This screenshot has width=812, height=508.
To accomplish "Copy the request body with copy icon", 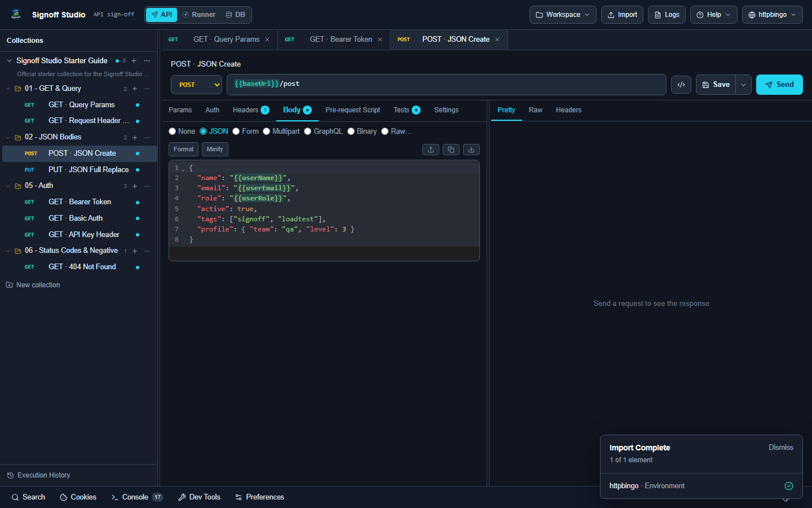I will pyautogui.click(x=451, y=150).
